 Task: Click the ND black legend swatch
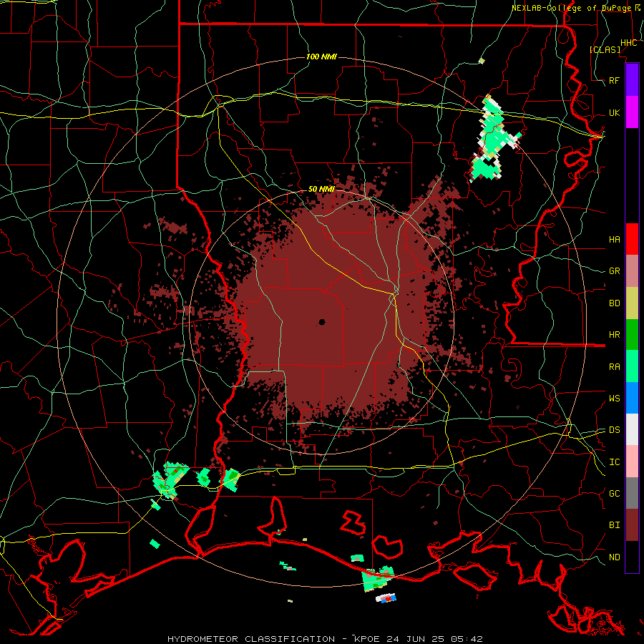click(x=632, y=557)
